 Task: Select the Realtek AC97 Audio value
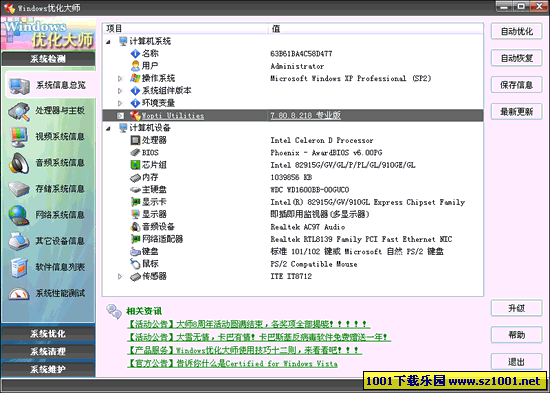[308, 227]
